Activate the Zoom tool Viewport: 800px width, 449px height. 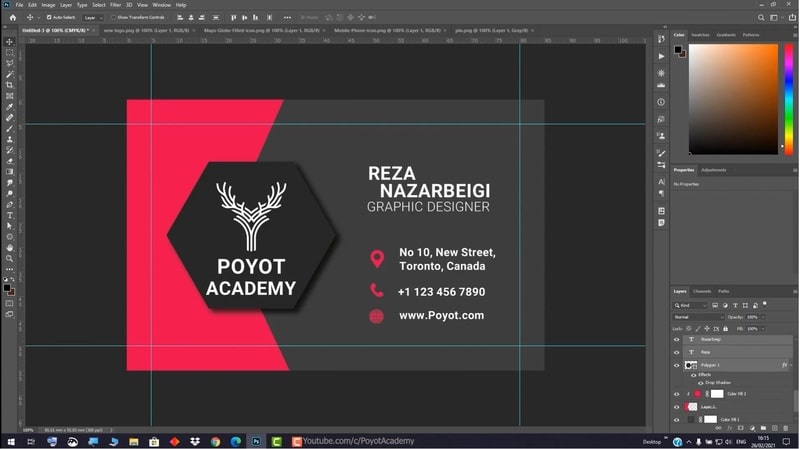[10, 258]
